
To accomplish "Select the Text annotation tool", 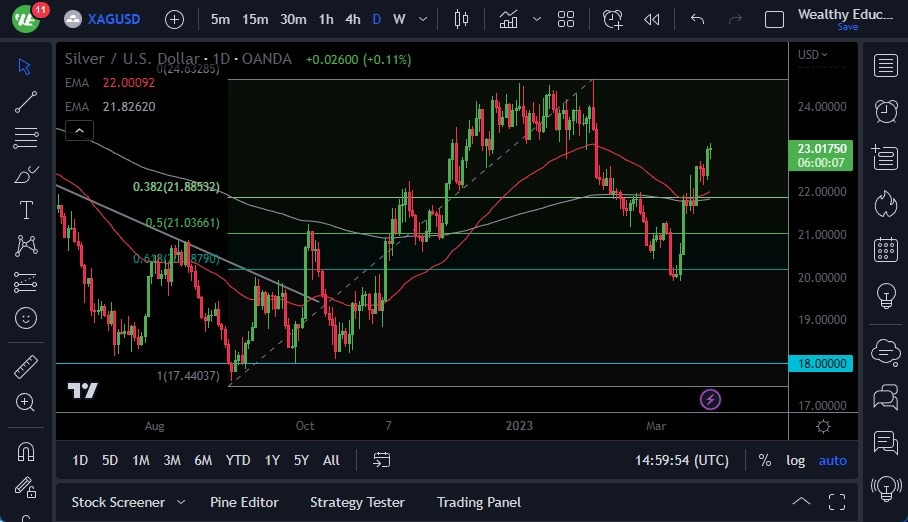I will click(26, 210).
